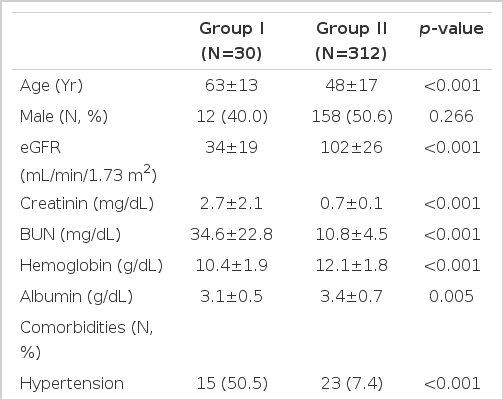
Task: Select the 15 (50.5) hypertension value
Action: [x=232, y=383]
